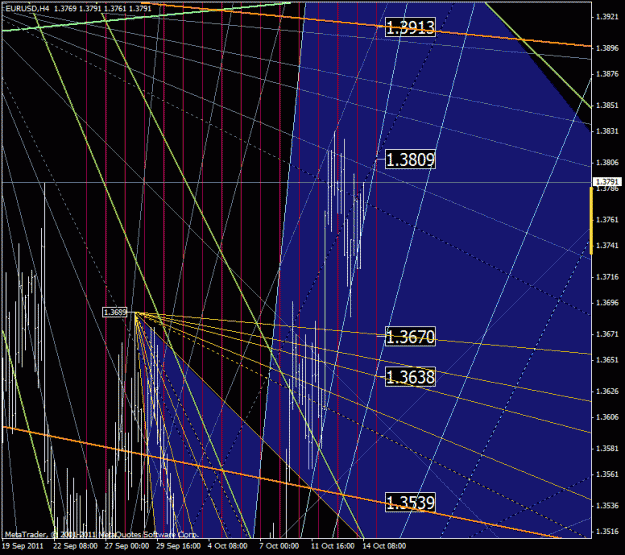The image size is (625, 555).
Task: Click the 1.3561 price scale value
Action: tap(607, 474)
